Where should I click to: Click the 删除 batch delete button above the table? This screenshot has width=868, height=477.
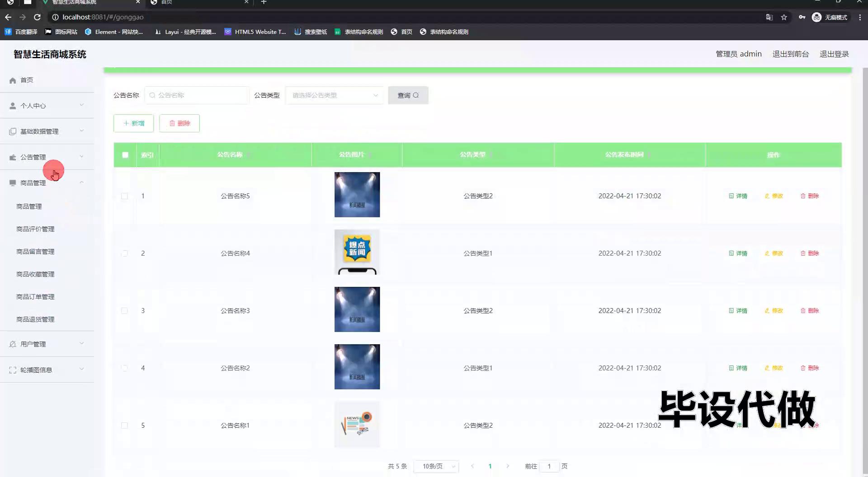pyautogui.click(x=179, y=123)
